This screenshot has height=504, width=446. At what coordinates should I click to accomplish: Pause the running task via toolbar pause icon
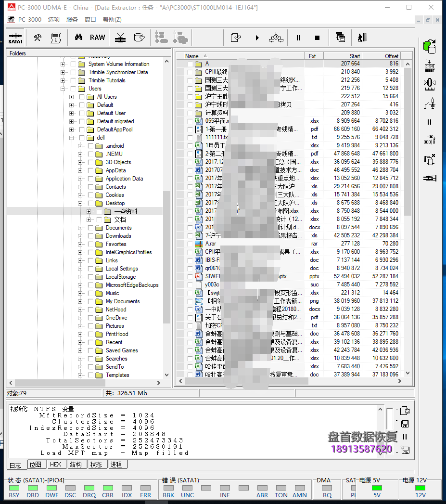tap(298, 37)
